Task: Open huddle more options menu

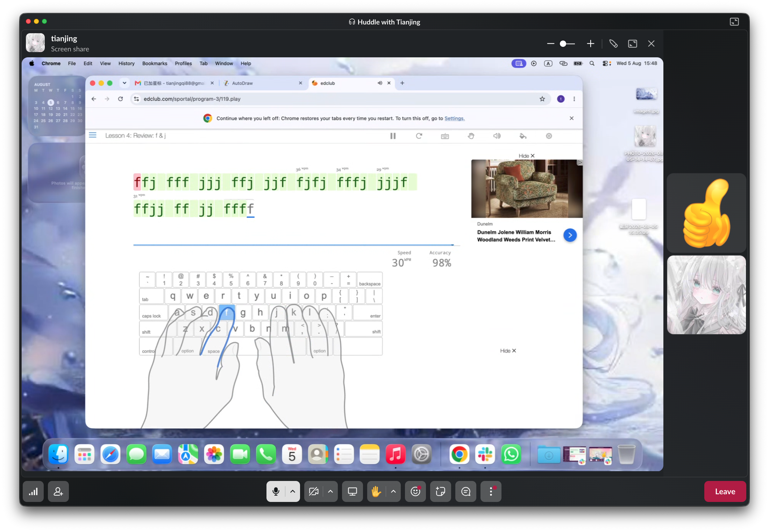Action: point(491,492)
